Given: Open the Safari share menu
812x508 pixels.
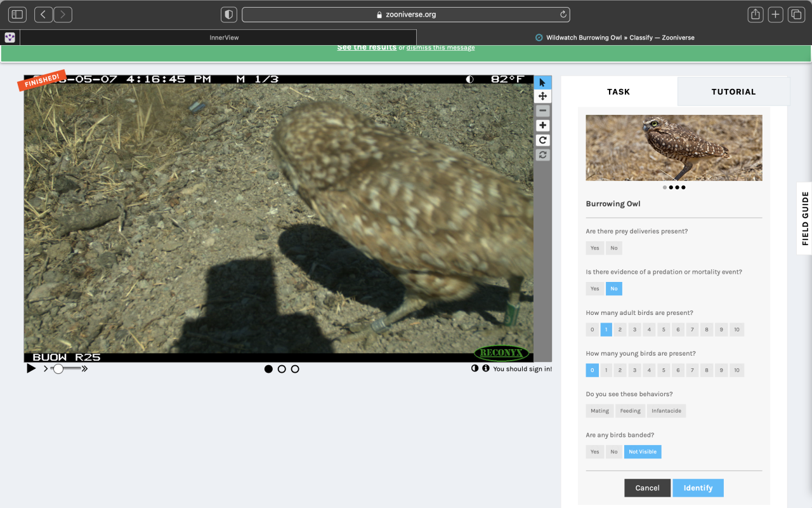Looking at the screenshot, I should click(755, 14).
